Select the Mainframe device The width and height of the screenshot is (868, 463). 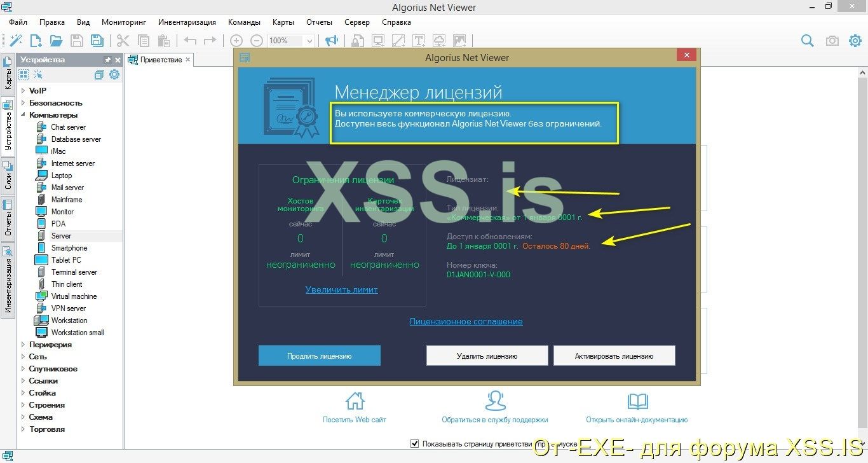(x=67, y=200)
